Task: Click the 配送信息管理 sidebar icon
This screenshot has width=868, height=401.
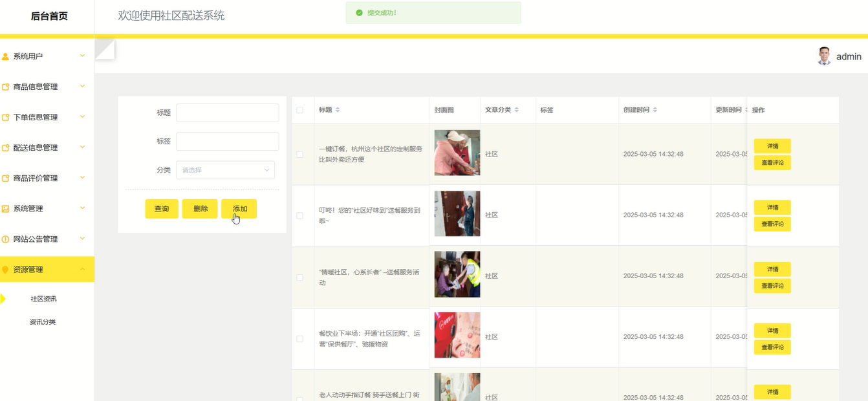Action: point(6,148)
